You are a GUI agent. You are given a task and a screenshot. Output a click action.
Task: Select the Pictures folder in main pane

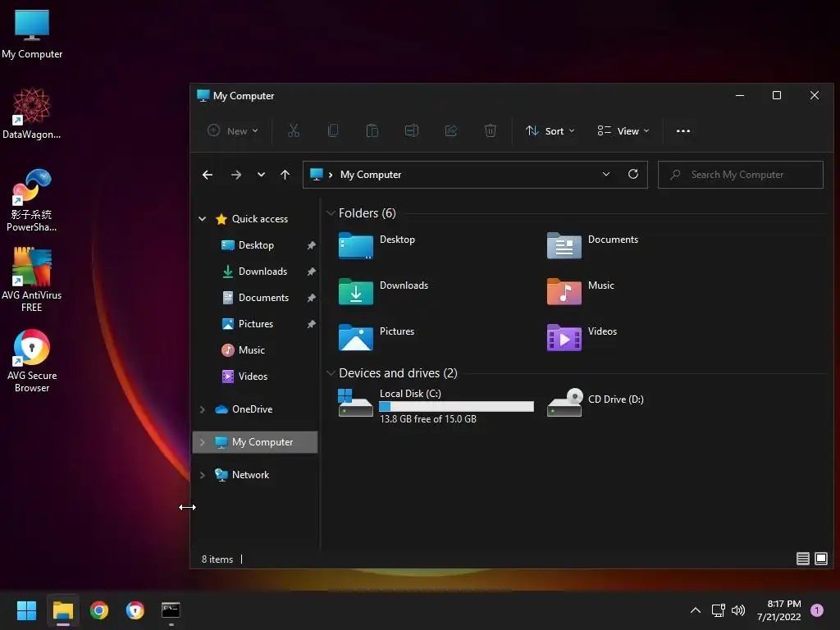(376, 338)
